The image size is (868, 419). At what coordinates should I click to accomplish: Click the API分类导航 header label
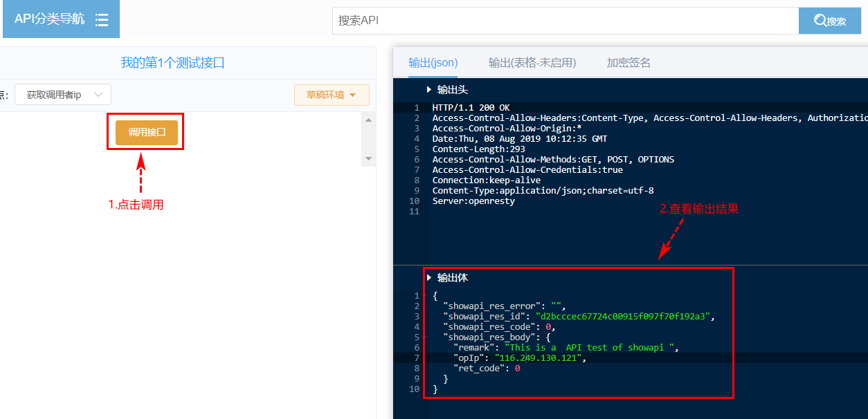coord(49,19)
